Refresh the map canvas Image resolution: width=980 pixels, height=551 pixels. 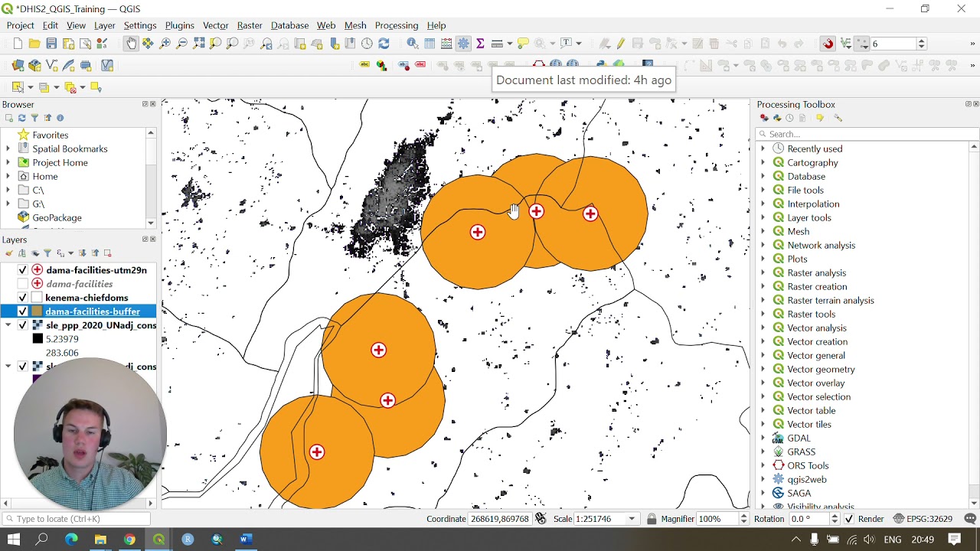click(x=384, y=44)
